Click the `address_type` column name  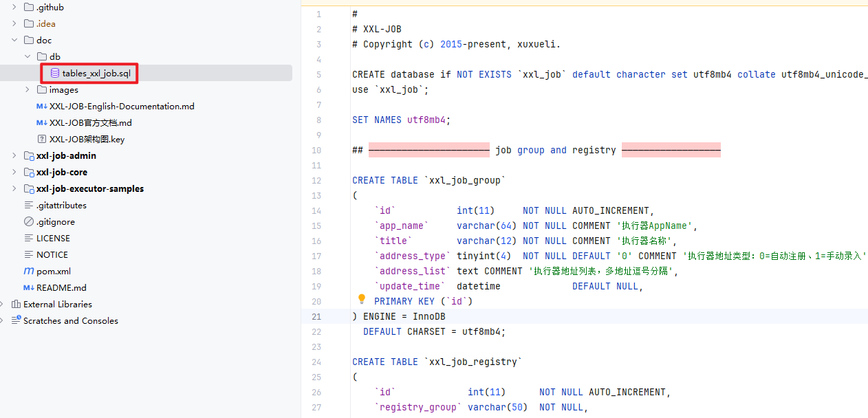pyautogui.click(x=413, y=256)
